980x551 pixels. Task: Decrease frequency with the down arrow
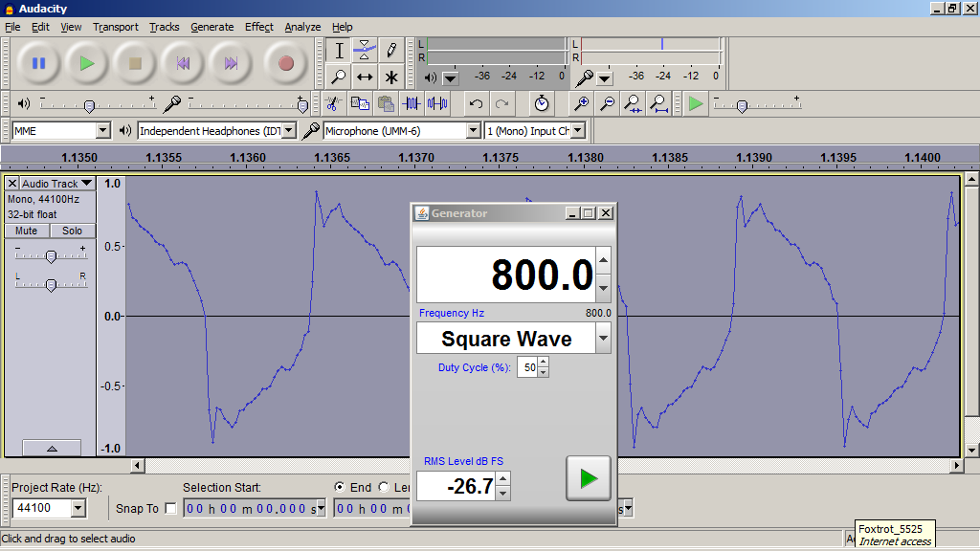pyautogui.click(x=603, y=288)
